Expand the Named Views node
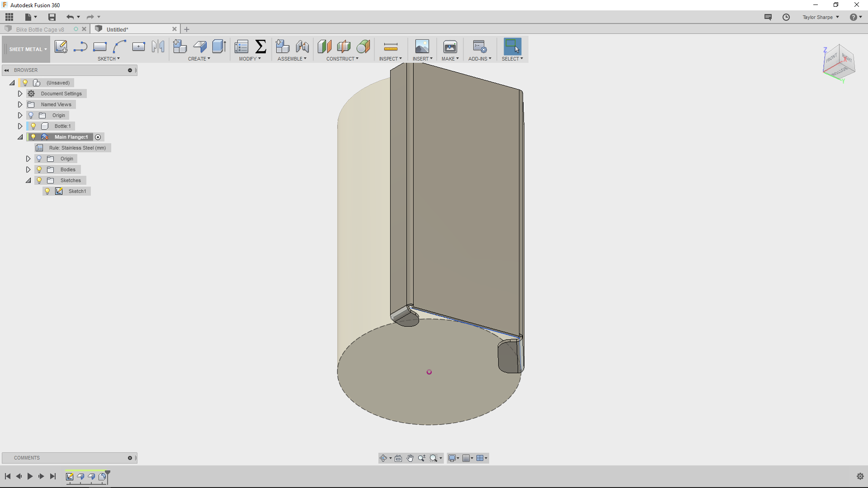Viewport: 868px width, 488px height. point(20,104)
